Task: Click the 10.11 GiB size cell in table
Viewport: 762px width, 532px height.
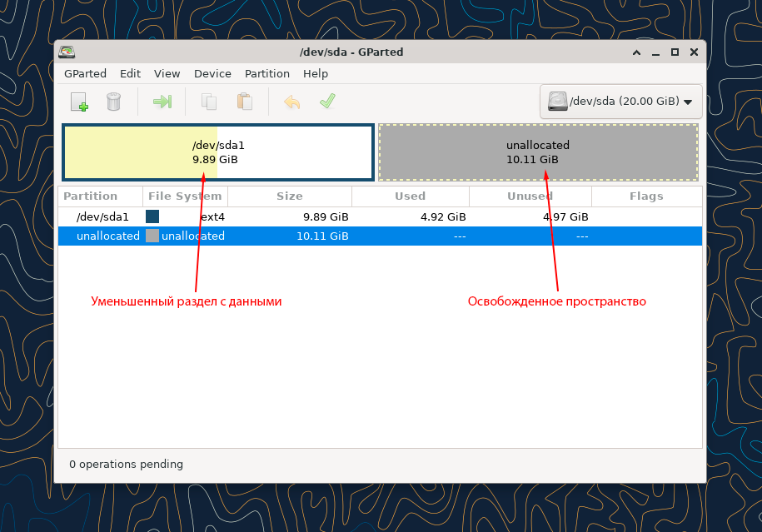Action: 322,236
